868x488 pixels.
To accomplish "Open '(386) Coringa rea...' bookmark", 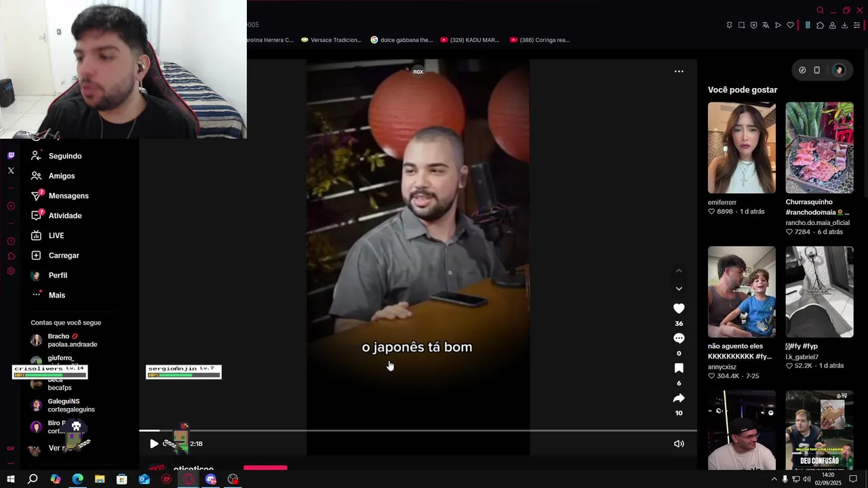I will [540, 40].
